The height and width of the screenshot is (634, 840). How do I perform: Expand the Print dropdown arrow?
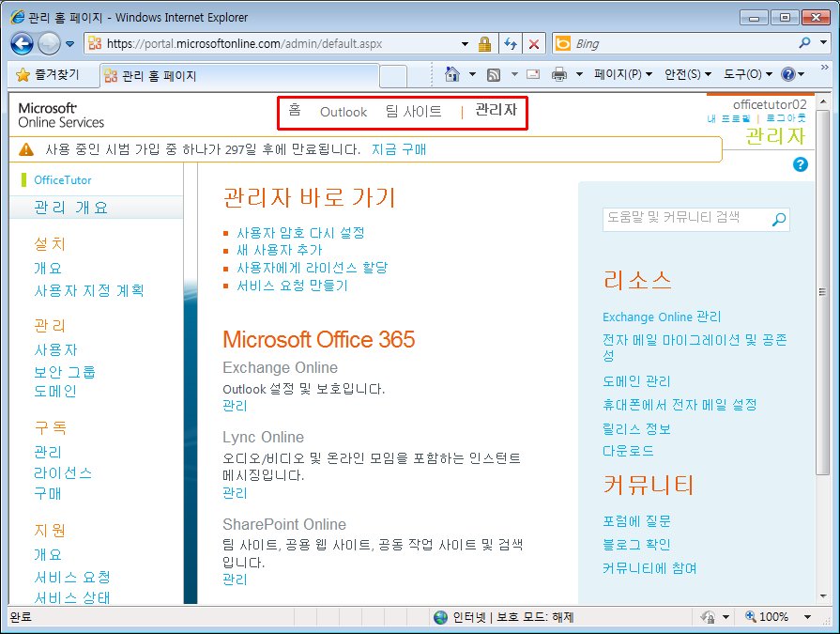tap(579, 74)
